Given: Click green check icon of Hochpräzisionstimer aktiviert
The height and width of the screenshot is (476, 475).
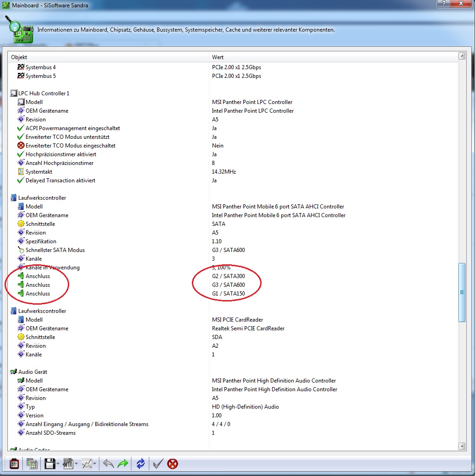Looking at the screenshot, I should click(21, 154).
